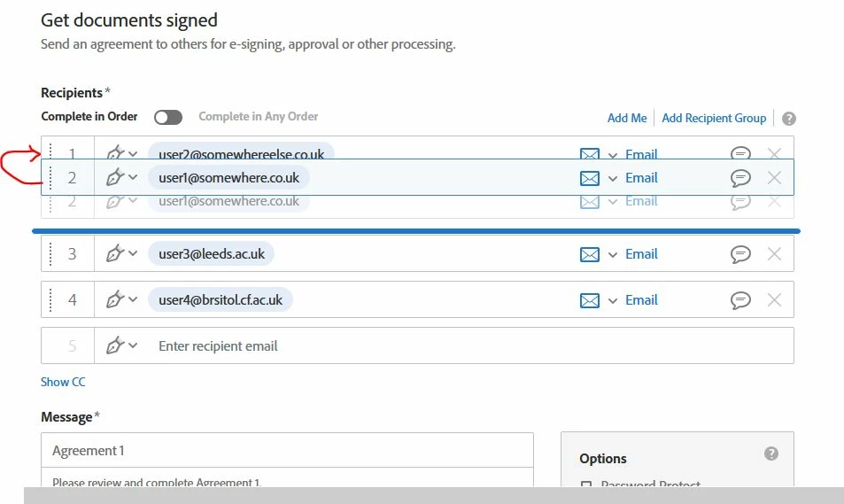
Task: Grab the drag handle of recipient row 4
Action: (50, 299)
